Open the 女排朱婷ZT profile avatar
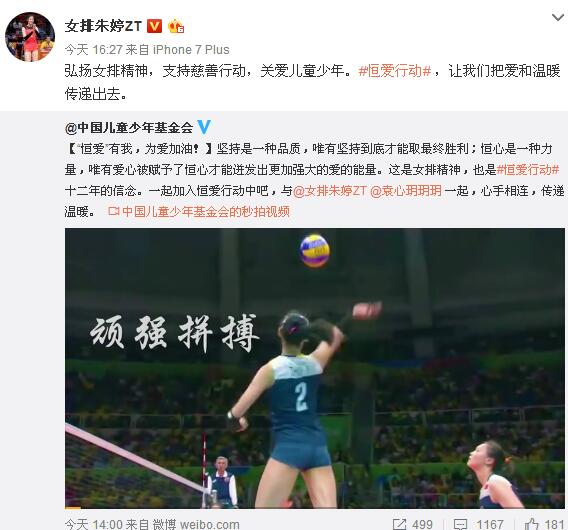Screen dimensions: 568x530 click(x=30, y=37)
